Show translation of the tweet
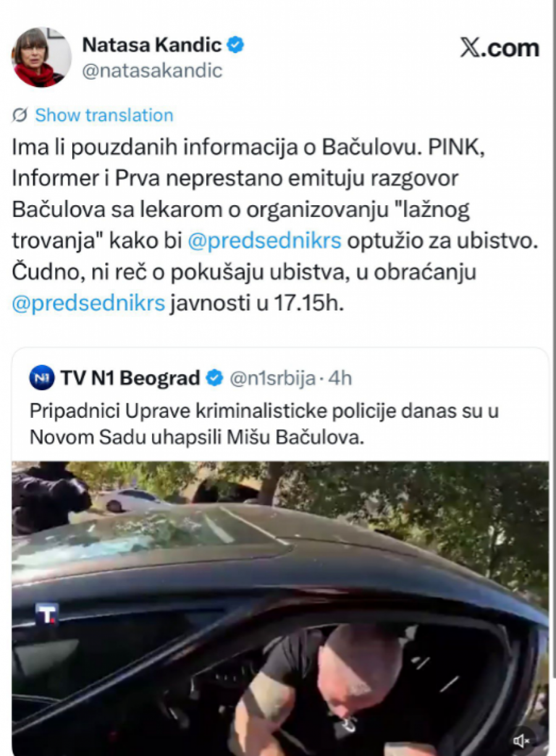 tap(104, 115)
